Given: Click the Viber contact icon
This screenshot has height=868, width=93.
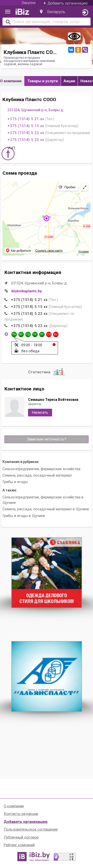Looking at the screenshot, I should [85, 50].
